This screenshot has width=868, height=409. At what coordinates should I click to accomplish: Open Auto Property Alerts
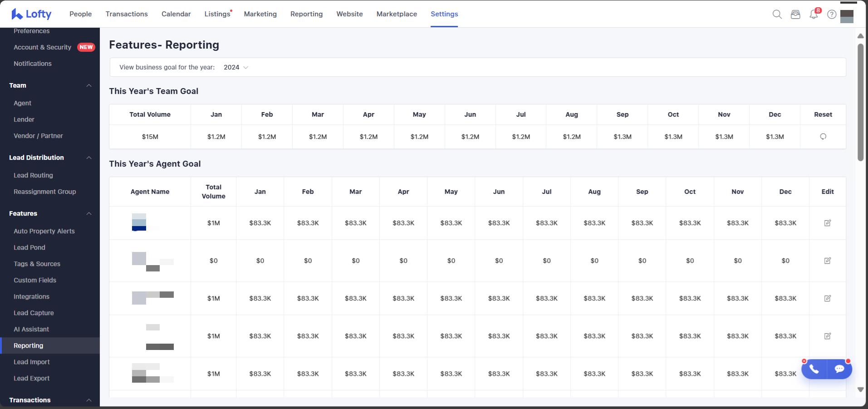pos(44,231)
